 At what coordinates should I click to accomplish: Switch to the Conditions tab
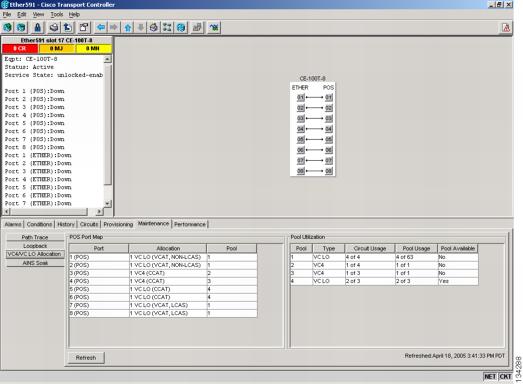(x=39, y=224)
